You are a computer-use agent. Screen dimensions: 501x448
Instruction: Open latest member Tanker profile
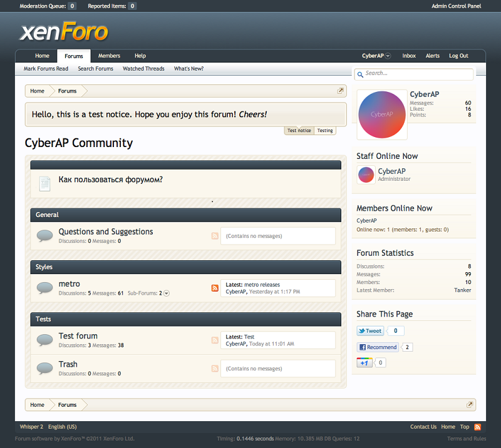coord(462,290)
